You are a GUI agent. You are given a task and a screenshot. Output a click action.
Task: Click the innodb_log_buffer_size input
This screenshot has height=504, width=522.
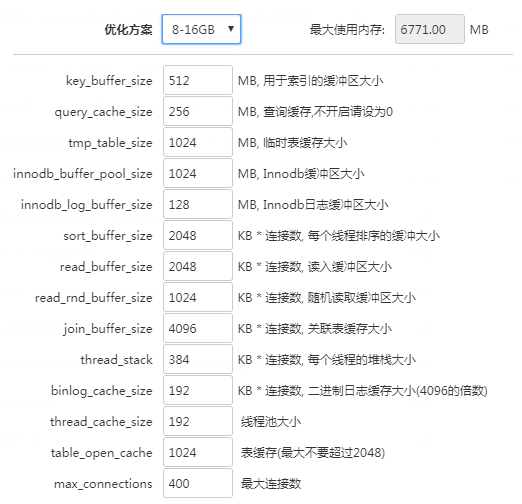[198, 204]
